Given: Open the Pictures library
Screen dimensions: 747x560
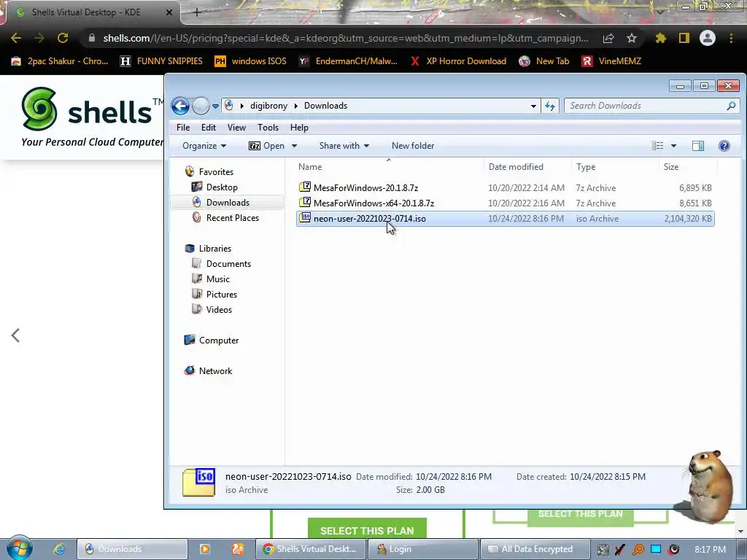Looking at the screenshot, I should tap(222, 295).
